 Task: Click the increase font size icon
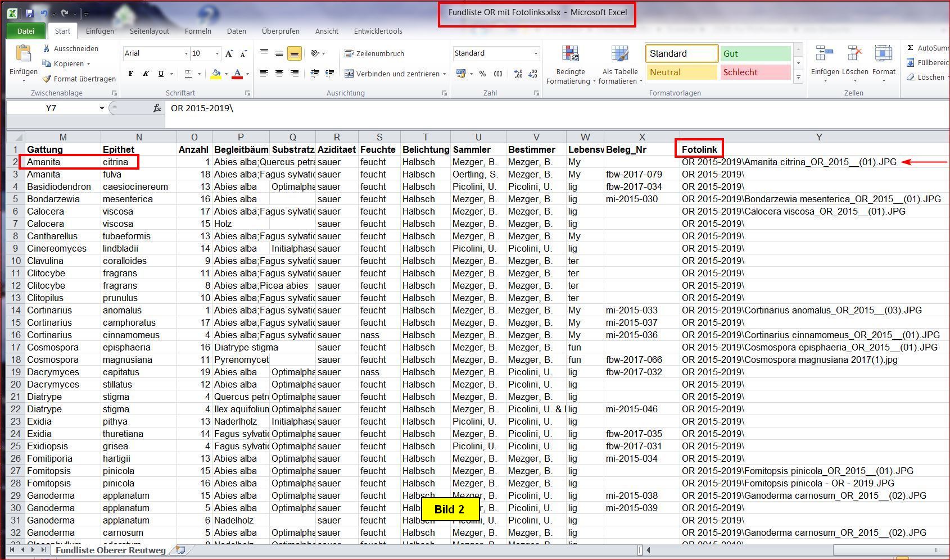229,53
